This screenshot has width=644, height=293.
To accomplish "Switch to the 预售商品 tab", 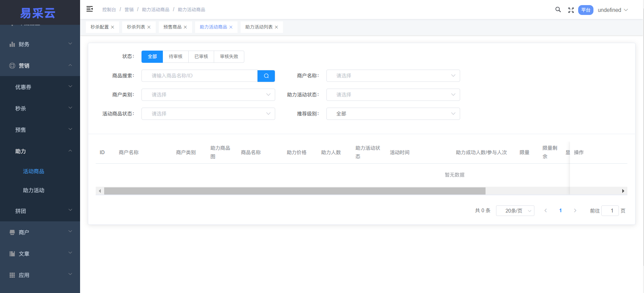I will coord(172,27).
